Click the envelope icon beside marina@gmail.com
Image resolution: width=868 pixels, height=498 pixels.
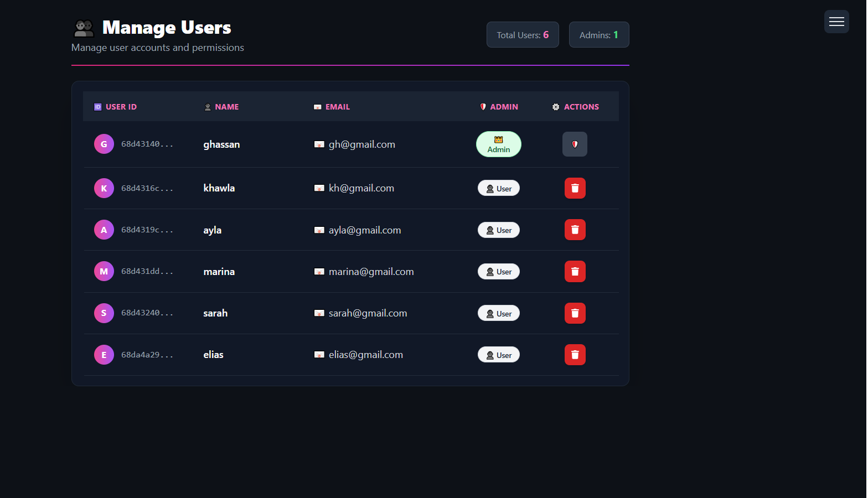click(319, 272)
